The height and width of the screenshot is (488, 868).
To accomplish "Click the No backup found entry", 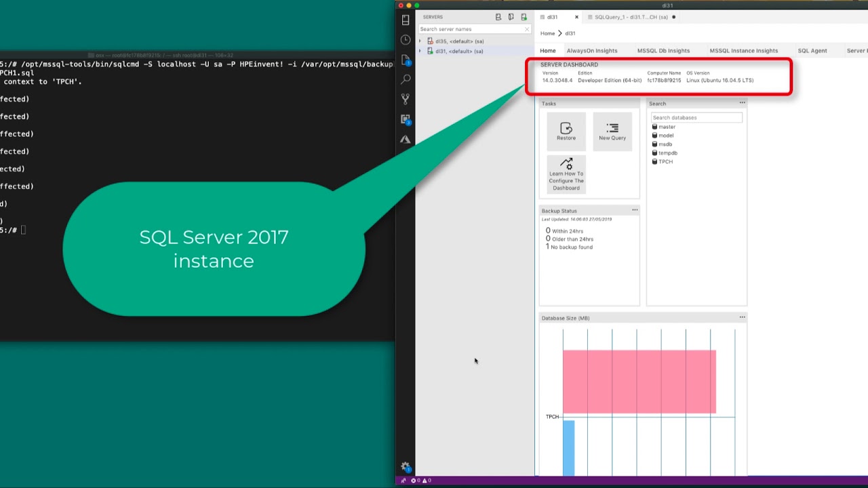I will coord(569,247).
